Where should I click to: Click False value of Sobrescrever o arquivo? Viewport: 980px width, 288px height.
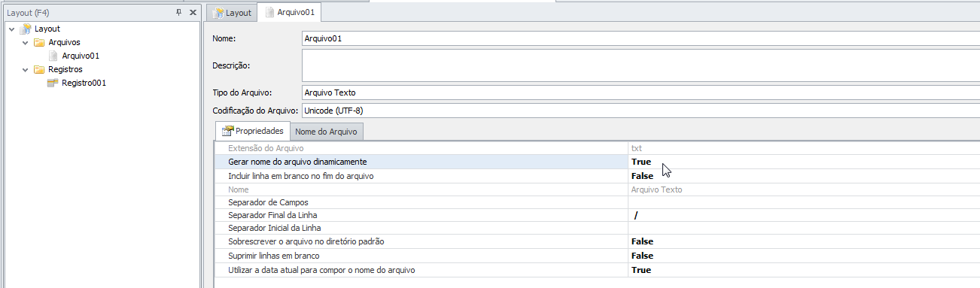point(642,241)
